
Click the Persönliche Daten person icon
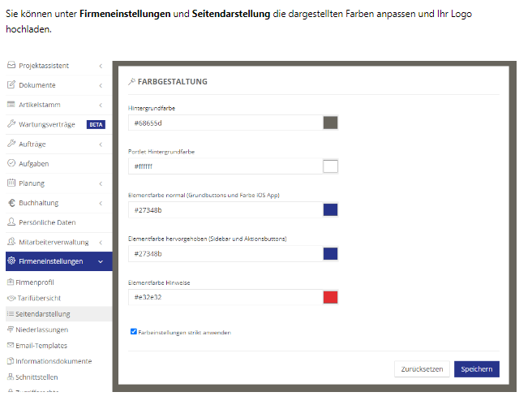pyautogui.click(x=11, y=222)
